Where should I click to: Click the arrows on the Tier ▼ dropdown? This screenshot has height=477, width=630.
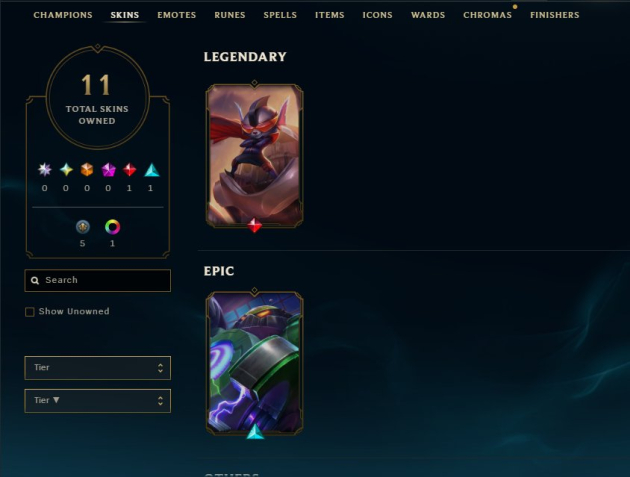point(160,401)
